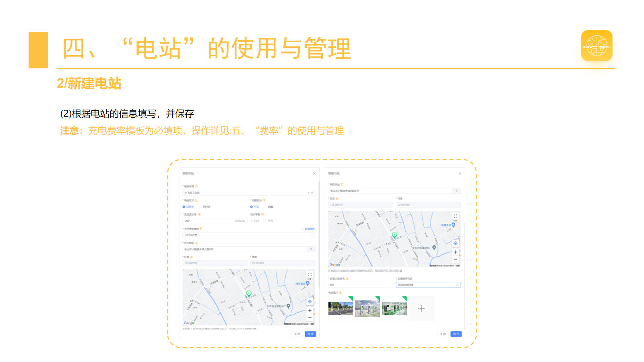Close the dialog showing station photos
This screenshot has height=362, width=644.
(x=460, y=173)
